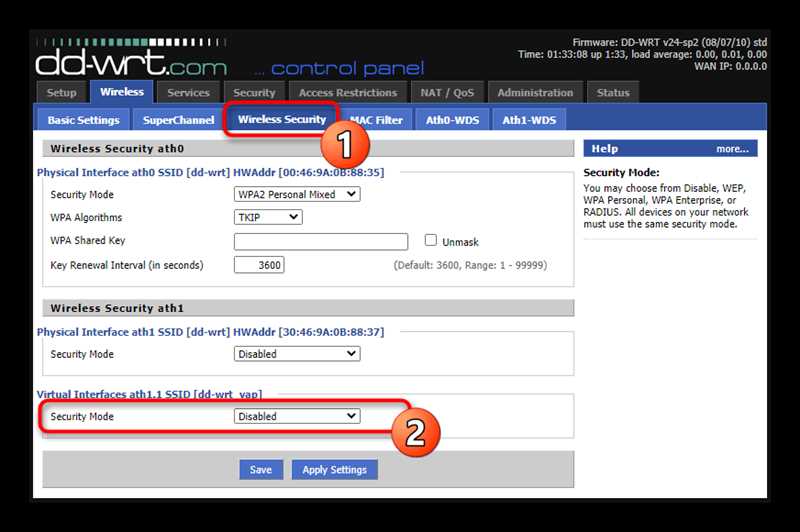Click the Help panel header
Viewport: 800px width, 532px height.
(670, 148)
